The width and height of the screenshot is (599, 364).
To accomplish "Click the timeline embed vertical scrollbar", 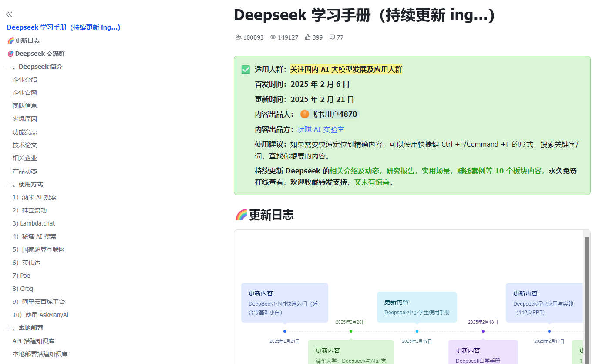I will (586, 296).
